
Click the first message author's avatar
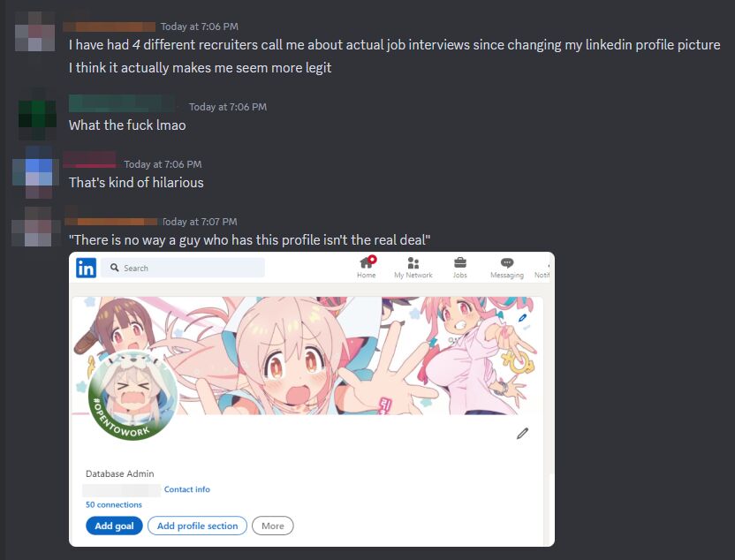pos(35,32)
